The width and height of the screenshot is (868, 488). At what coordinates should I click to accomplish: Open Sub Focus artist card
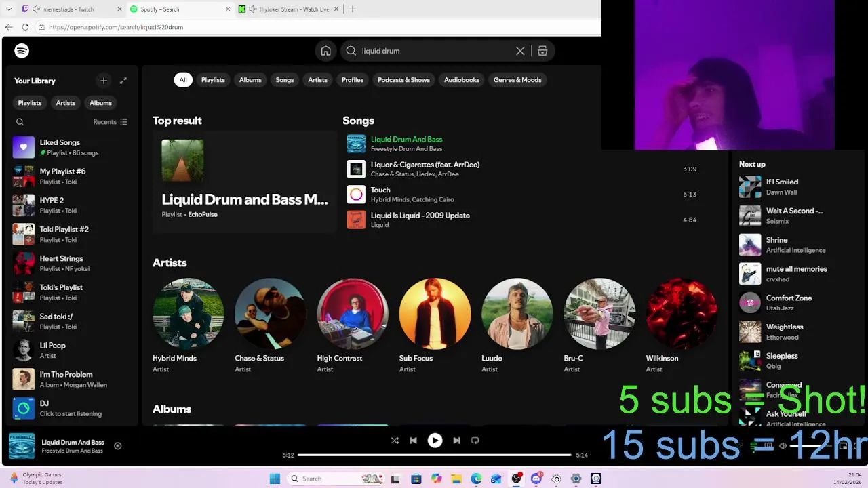tap(435, 326)
